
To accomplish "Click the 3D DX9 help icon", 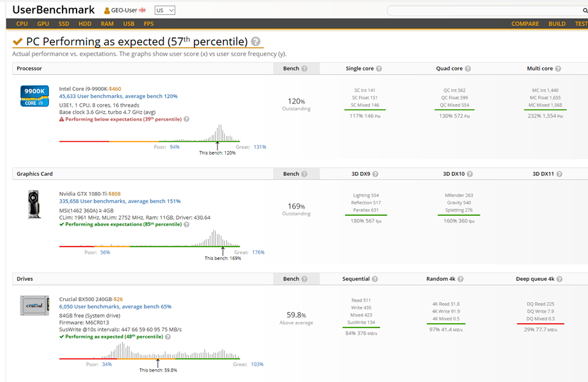I will pos(375,174).
